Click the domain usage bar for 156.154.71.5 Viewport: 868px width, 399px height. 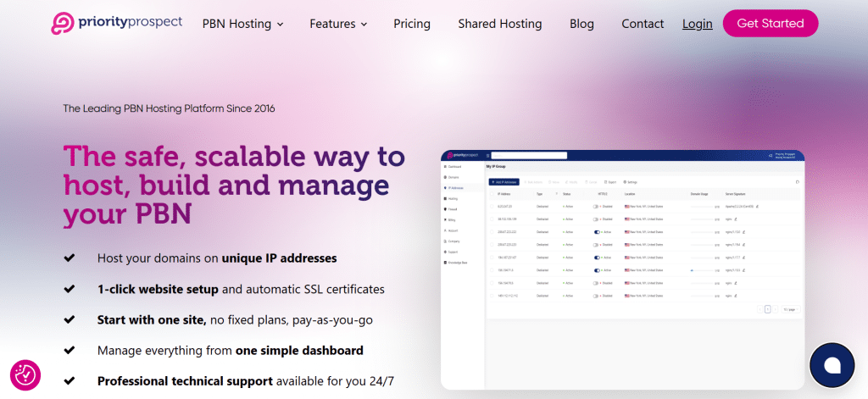702,270
